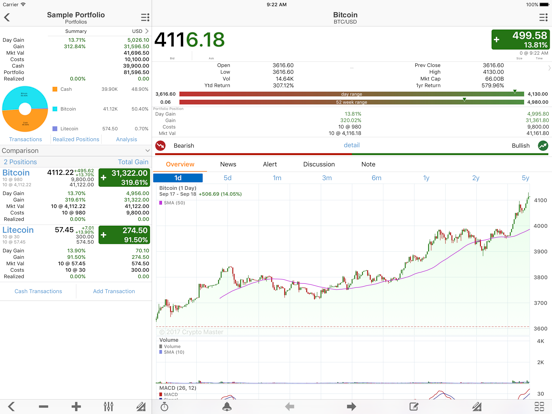This screenshot has width=552, height=414.
Task: Open the Bitcoin header list menu icon
Action: coord(543,17)
